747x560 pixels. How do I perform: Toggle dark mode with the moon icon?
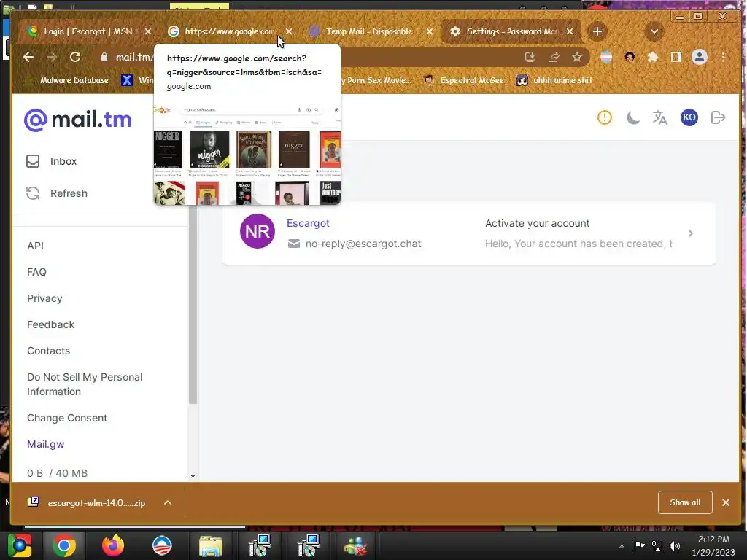(x=632, y=117)
